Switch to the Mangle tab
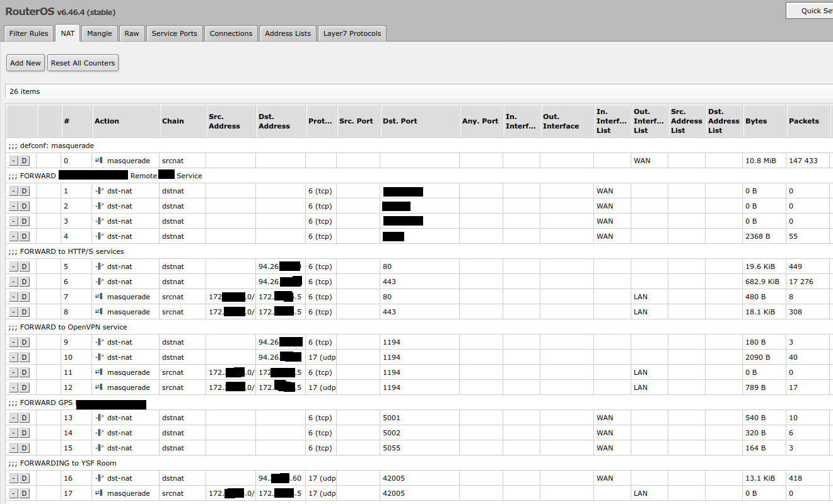 [x=99, y=33]
